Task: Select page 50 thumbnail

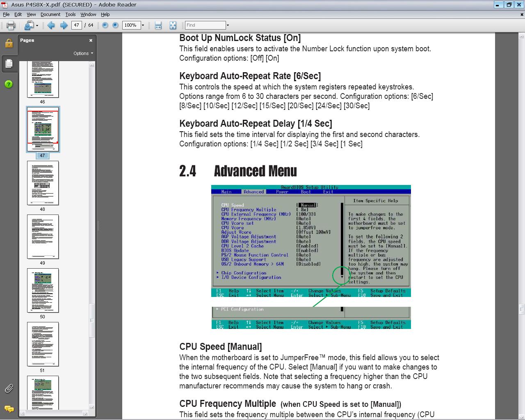Action: click(x=43, y=290)
